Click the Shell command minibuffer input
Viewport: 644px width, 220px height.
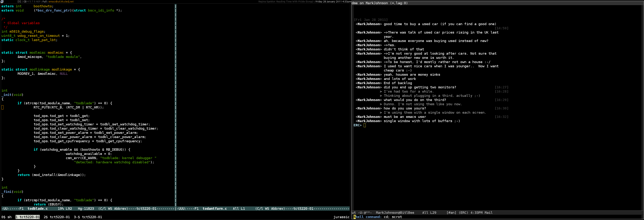pyautogui.click(x=393, y=217)
